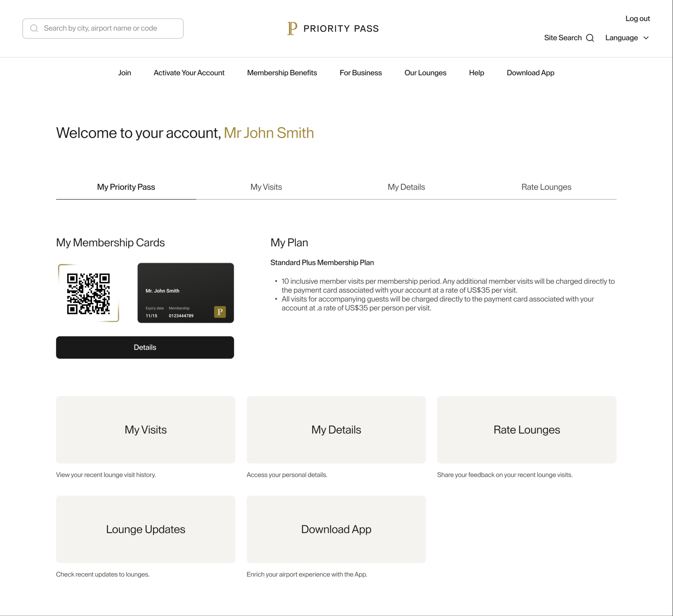The height and width of the screenshot is (616, 673).
Task: Select the My Priority Pass tab
Action: [126, 187]
